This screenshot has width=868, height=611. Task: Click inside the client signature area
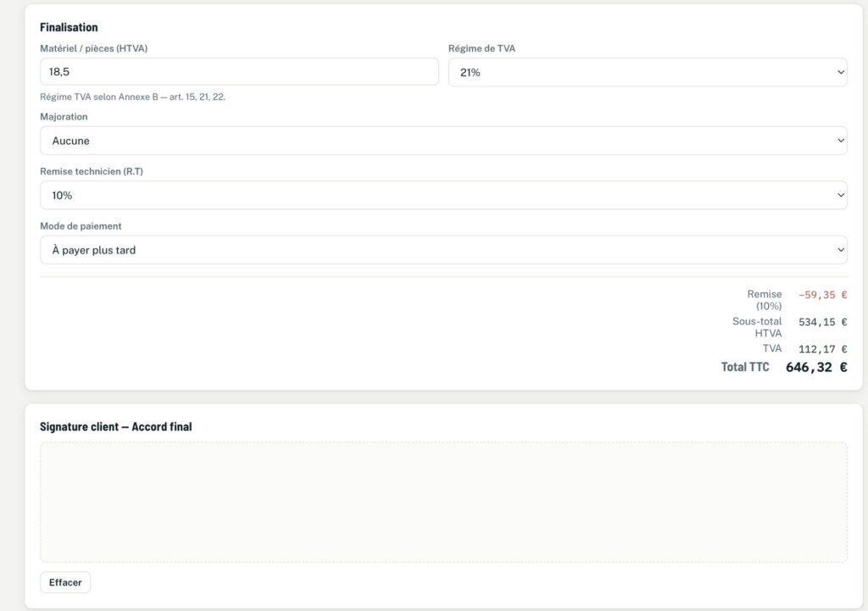point(443,503)
